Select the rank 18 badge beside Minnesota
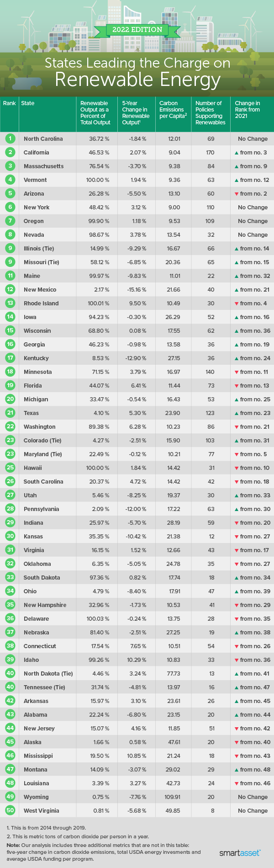 (x=10, y=372)
